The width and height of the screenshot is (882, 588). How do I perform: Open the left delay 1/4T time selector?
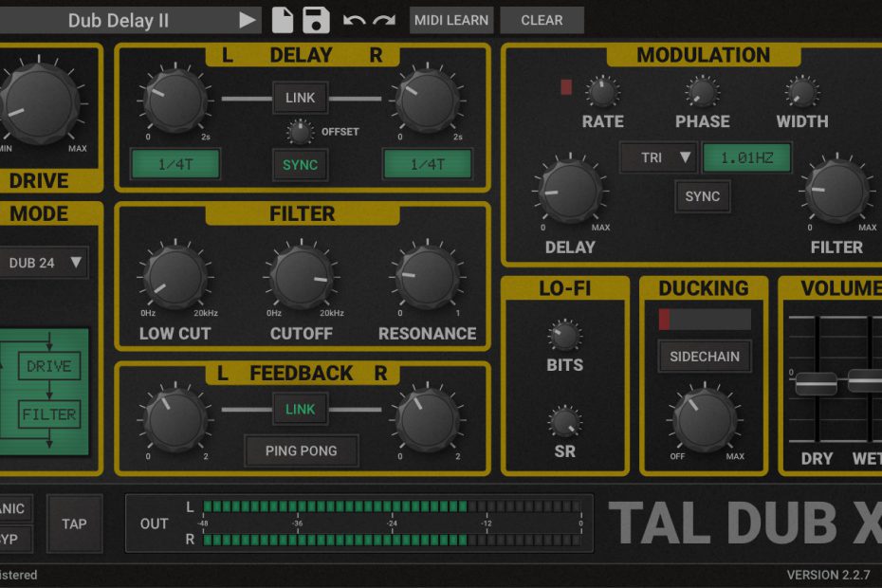tap(175, 164)
